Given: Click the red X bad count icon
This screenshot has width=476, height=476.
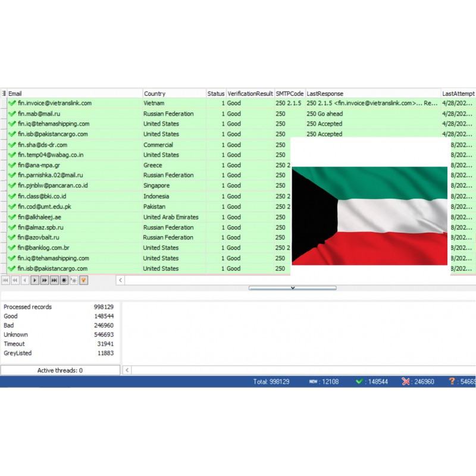Looking at the screenshot, I should 406,381.
